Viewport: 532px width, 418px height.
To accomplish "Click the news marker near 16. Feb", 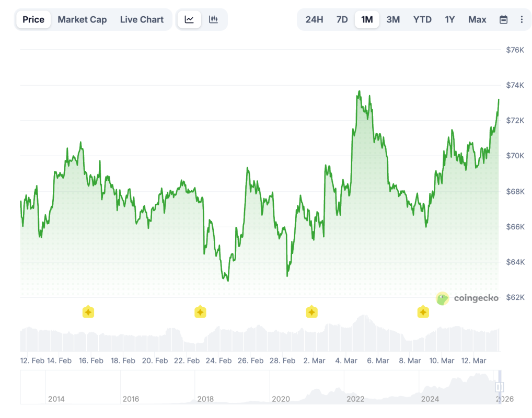I will coord(88,312).
